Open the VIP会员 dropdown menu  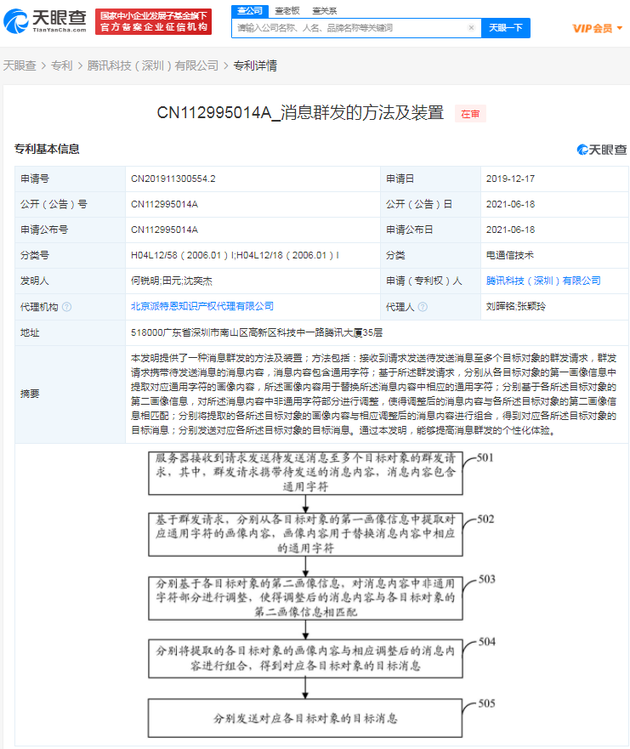(x=598, y=28)
